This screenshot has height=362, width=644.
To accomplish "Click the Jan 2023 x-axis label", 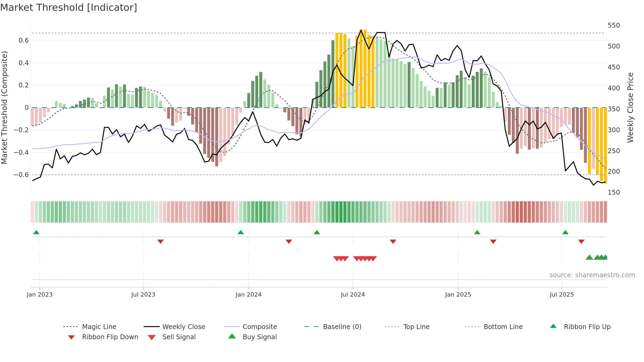I will 40,294.
